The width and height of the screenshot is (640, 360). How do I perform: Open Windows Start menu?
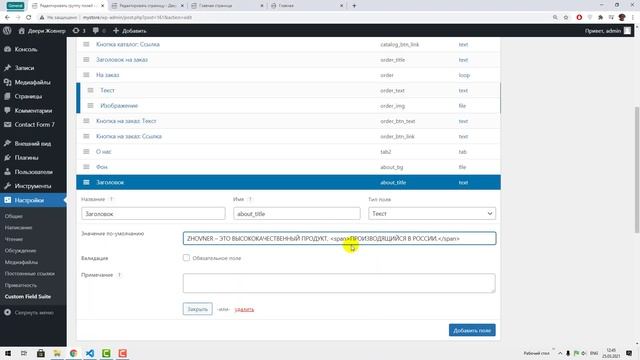8,353
